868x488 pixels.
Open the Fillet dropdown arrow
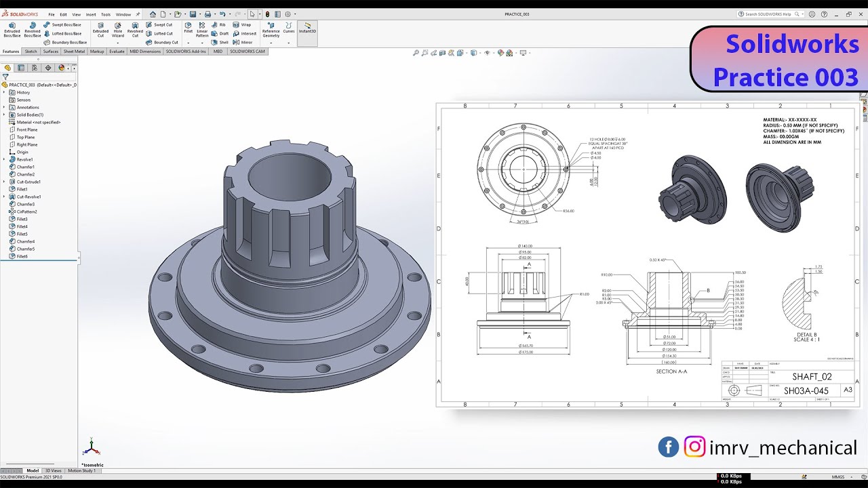click(189, 43)
